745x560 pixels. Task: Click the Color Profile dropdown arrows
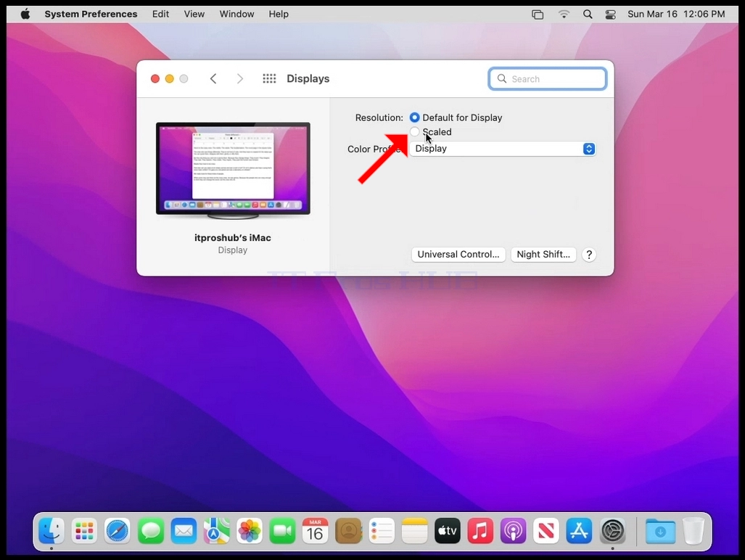589,149
